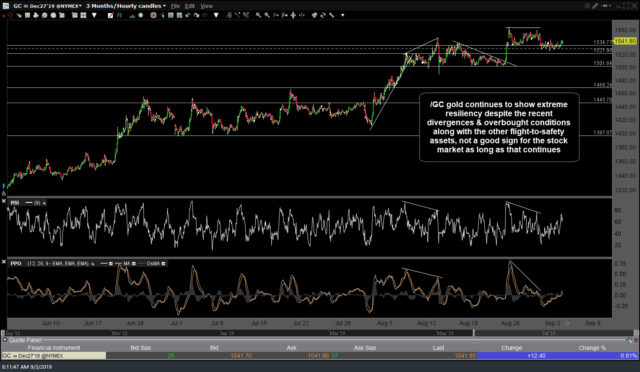Open the small arrow dropdown ending the toolbar
This screenshot has width=640, height=372.
pos(342,15)
